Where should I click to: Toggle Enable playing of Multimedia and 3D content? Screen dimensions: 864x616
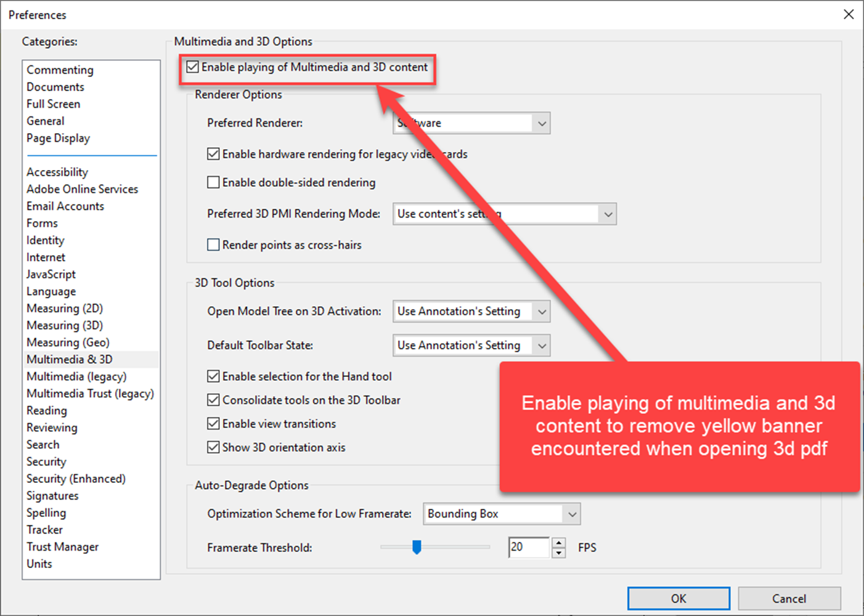click(x=193, y=67)
